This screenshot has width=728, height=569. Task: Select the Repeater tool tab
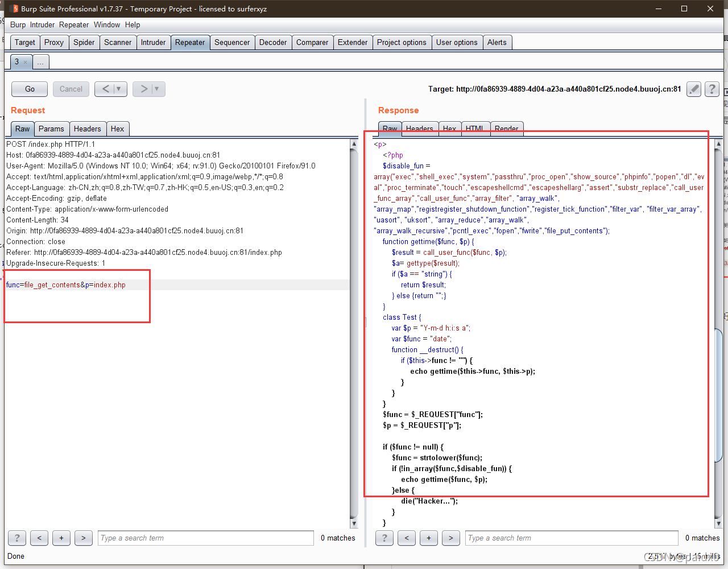pos(190,42)
